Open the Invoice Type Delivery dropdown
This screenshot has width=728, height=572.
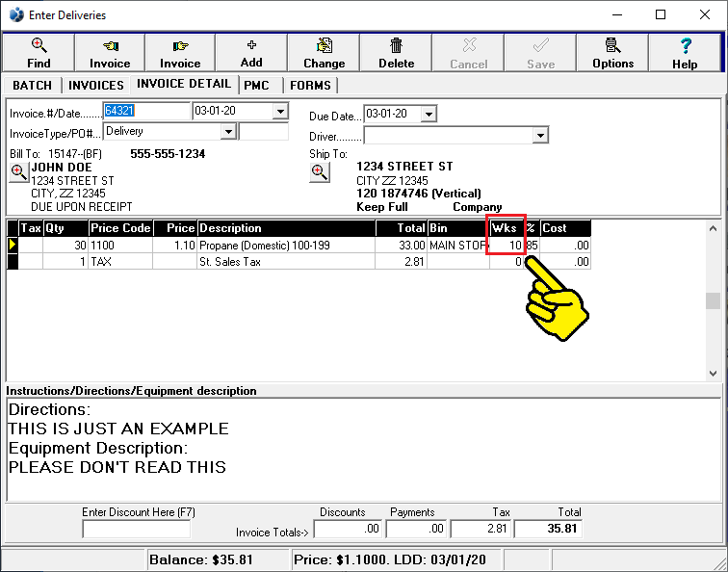click(228, 132)
